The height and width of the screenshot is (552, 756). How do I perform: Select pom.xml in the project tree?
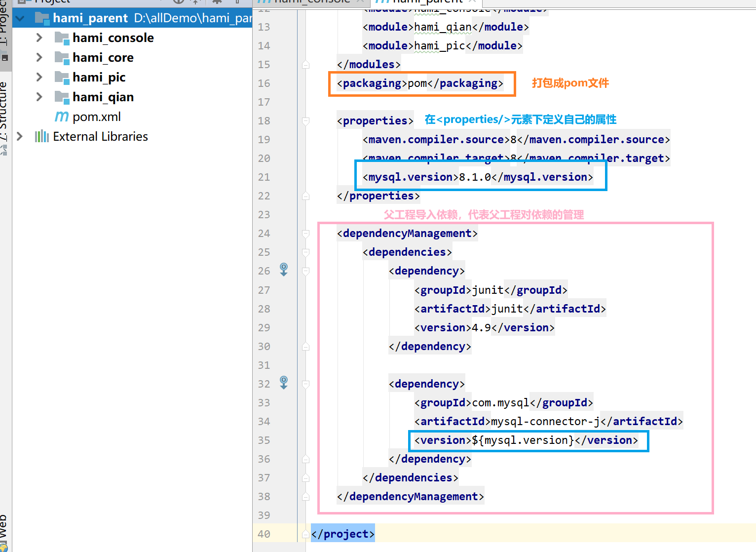click(97, 117)
